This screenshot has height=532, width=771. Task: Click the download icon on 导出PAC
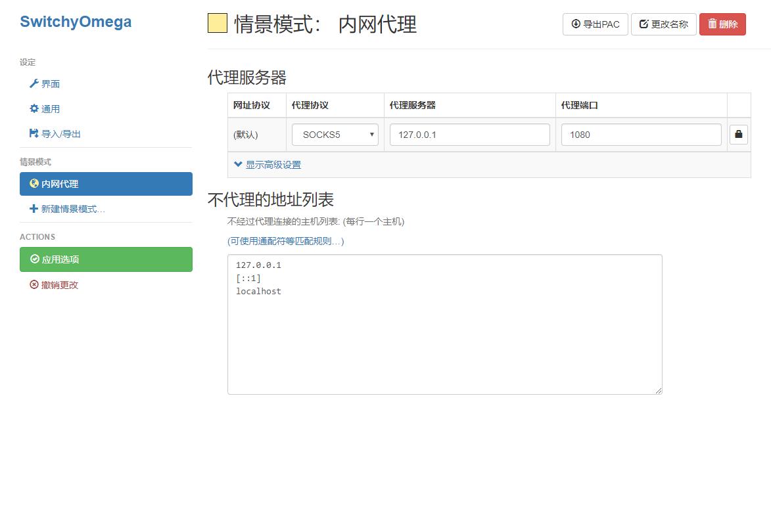pos(576,24)
